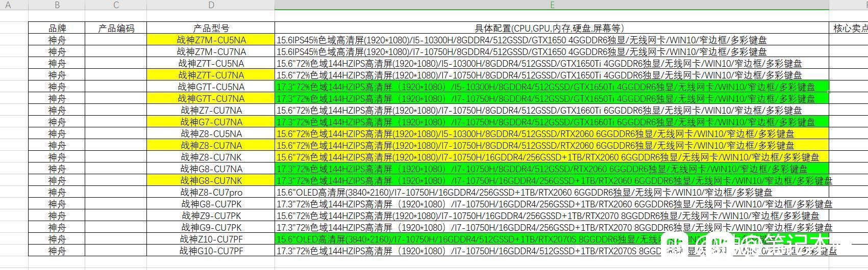
Task: Select the model cell 战神Z8-CU7NK
Action: (x=211, y=157)
